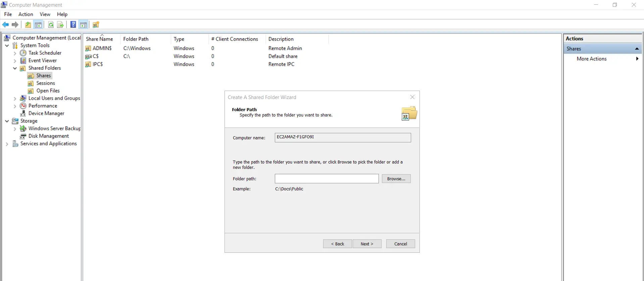The width and height of the screenshot is (644, 281).
Task: Select the Shares tree item
Action: click(x=44, y=76)
